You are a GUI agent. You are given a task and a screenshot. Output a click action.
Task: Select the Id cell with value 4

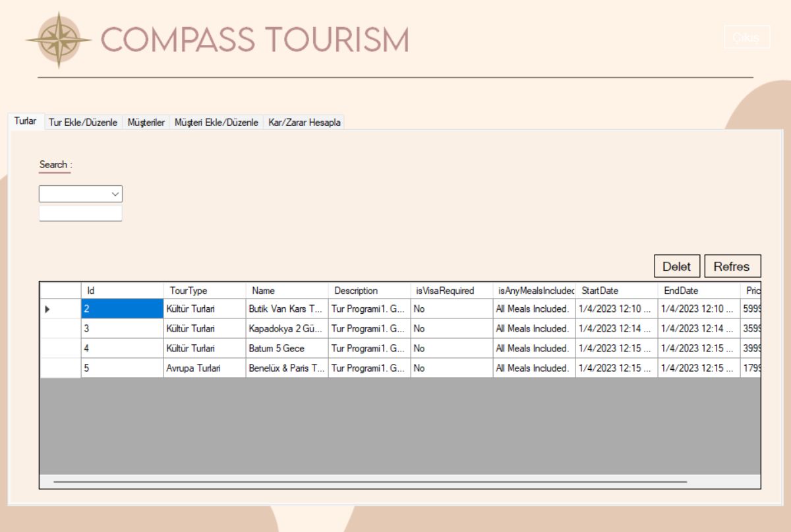[122, 348]
